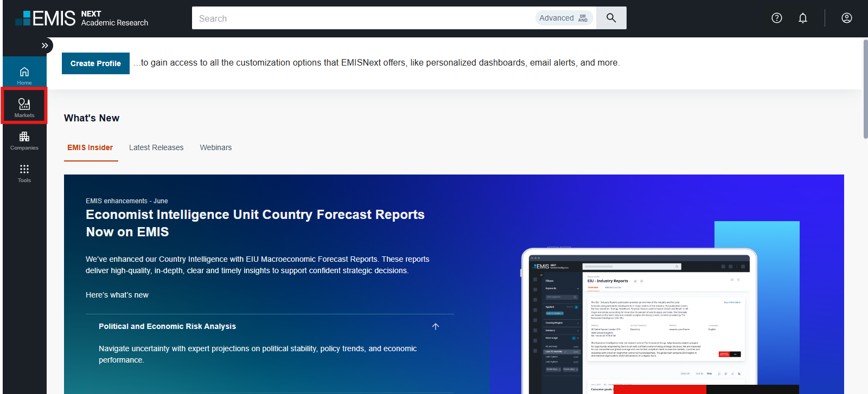Image resolution: width=868 pixels, height=394 pixels.
Task: Expand the sidebar with double chevron
Action: coord(45,46)
